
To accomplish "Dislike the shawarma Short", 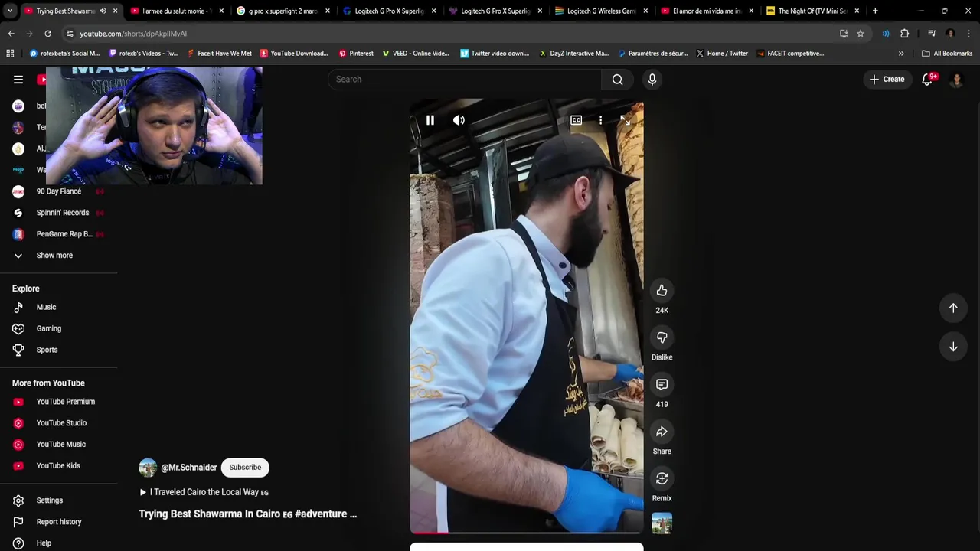I will tap(661, 337).
